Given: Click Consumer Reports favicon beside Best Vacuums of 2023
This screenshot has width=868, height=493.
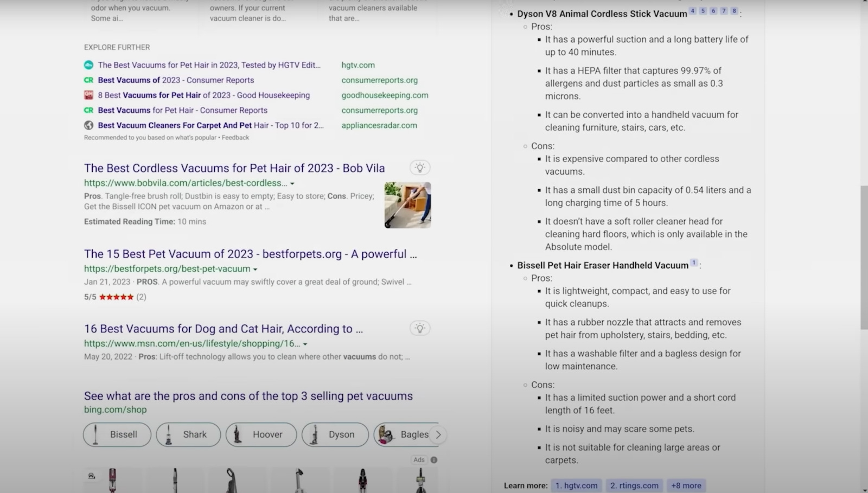Looking at the screenshot, I should [88, 80].
